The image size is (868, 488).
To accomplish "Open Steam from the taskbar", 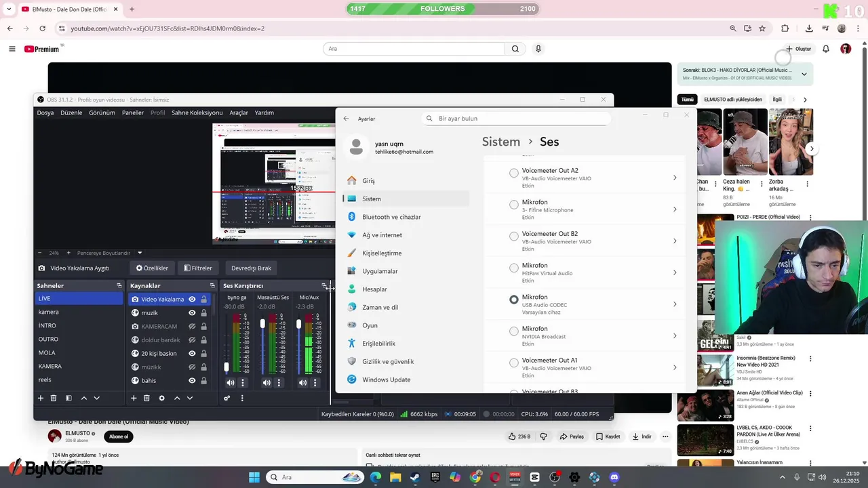I will 414,477.
